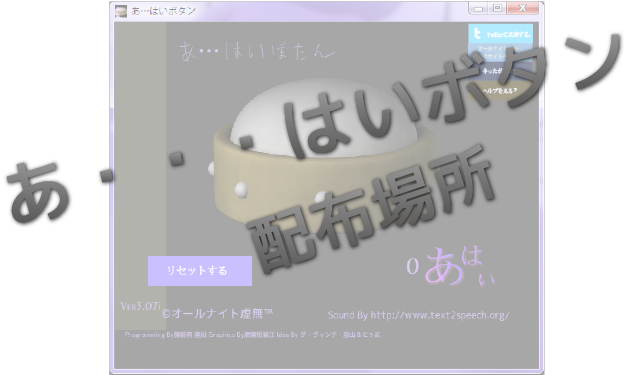Click the ©オールナイト虚無 copyright text
The width and height of the screenshot is (626, 375).
(x=217, y=313)
